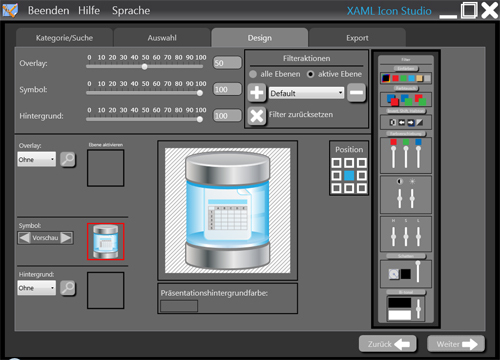
Task: Click the Zurück button
Action: pos(388,344)
